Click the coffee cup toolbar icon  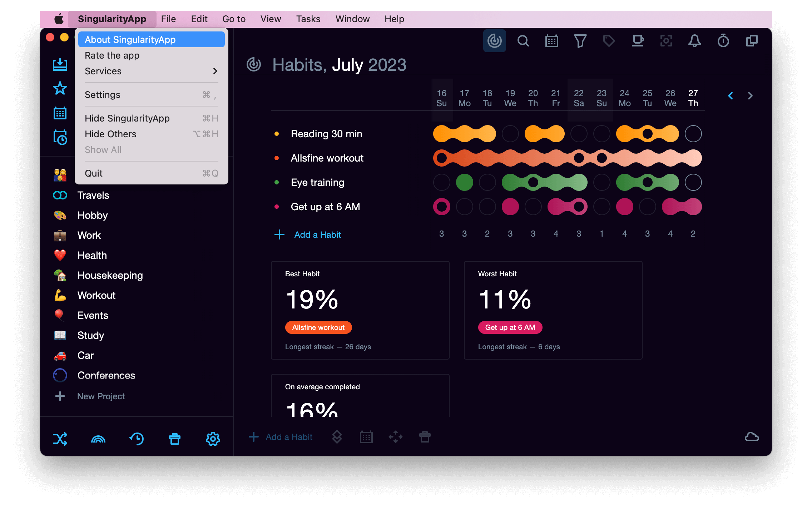tap(638, 41)
